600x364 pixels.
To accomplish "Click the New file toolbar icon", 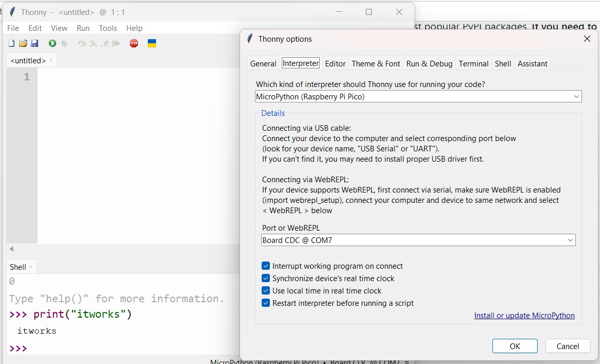I will pyautogui.click(x=11, y=44).
